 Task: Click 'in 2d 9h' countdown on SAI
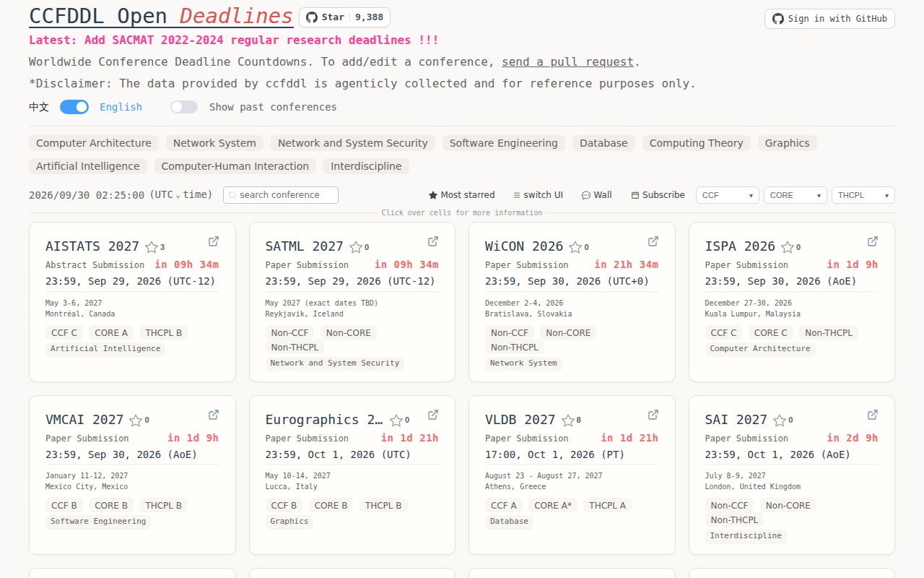pyautogui.click(x=853, y=438)
